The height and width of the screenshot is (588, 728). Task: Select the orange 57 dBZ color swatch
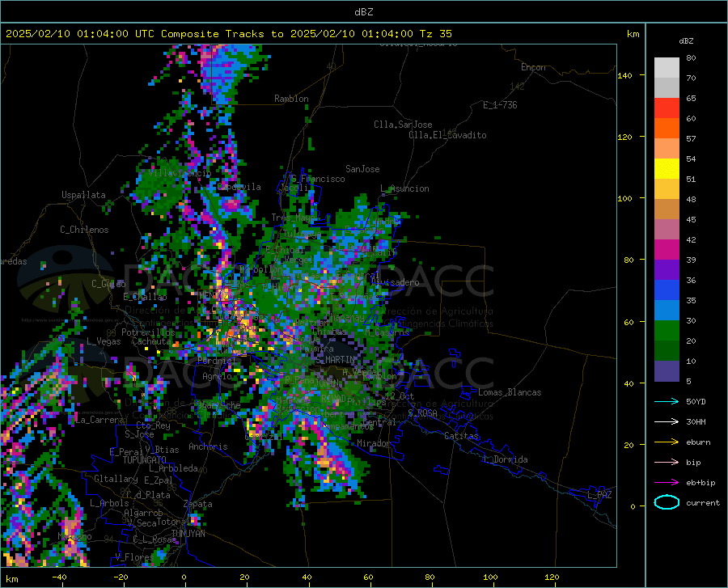coord(667,129)
